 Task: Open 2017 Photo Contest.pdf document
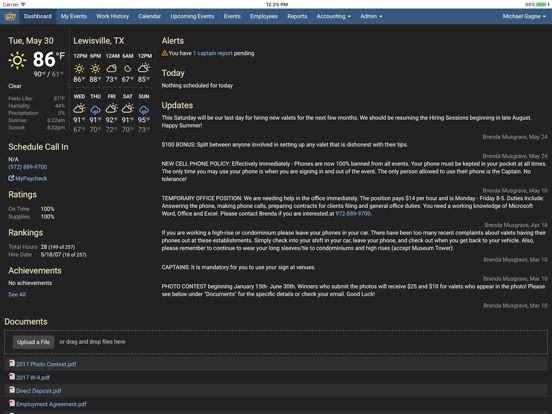click(x=46, y=364)
